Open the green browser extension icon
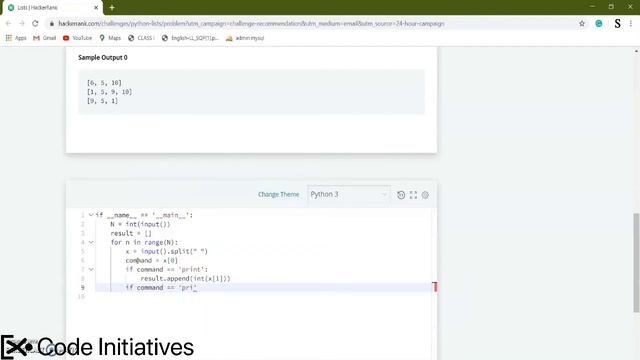 (599, 24)
